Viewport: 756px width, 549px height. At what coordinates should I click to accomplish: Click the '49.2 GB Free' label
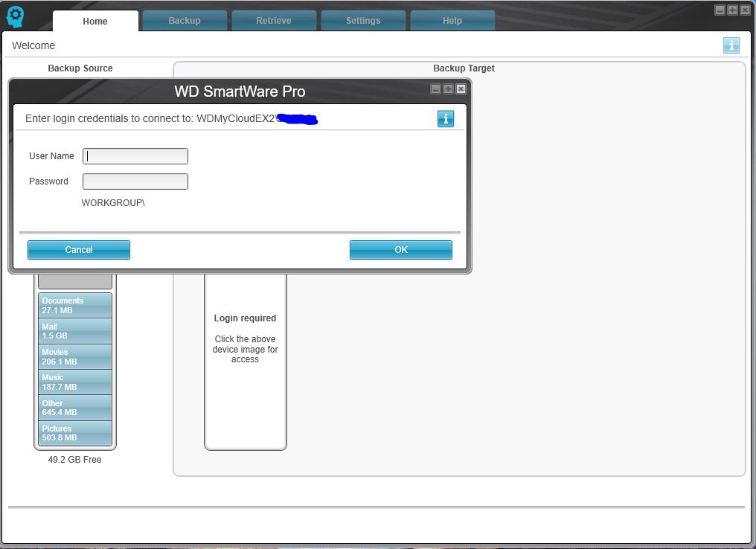[74, 459]
